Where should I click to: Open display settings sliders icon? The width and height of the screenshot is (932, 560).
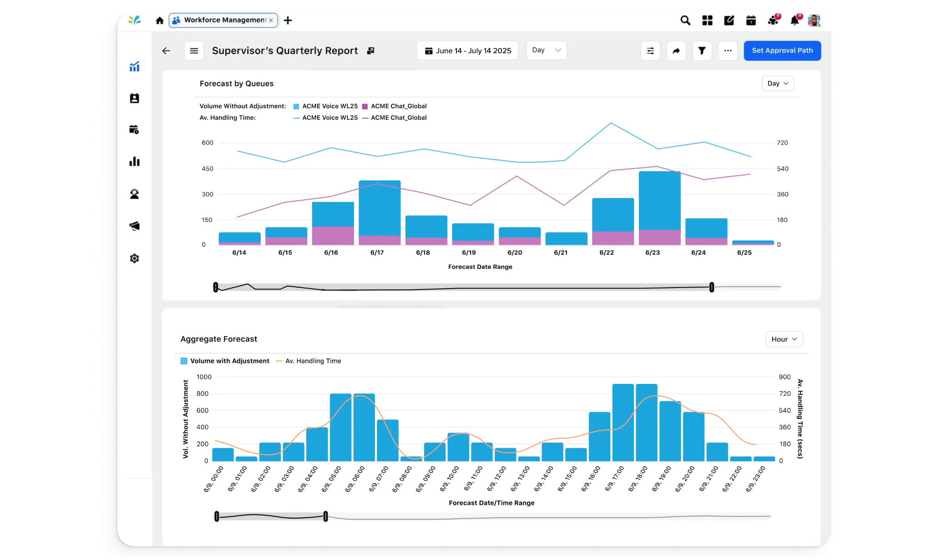coord(650,50)
